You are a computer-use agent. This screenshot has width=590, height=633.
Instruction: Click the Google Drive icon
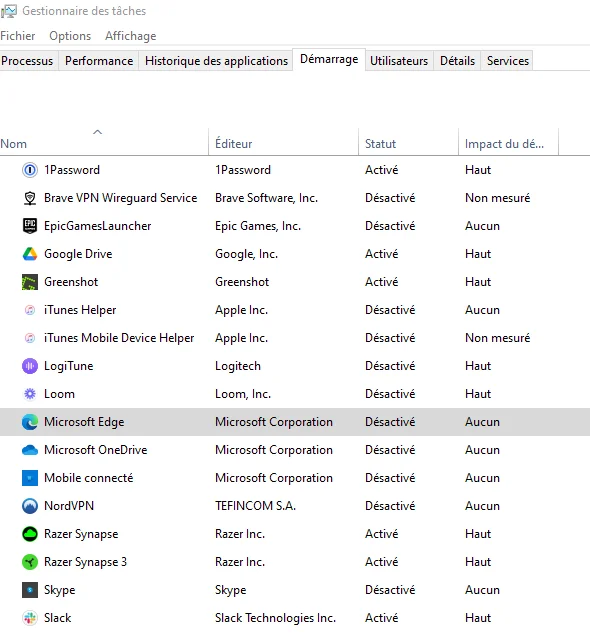click(29, 254)
